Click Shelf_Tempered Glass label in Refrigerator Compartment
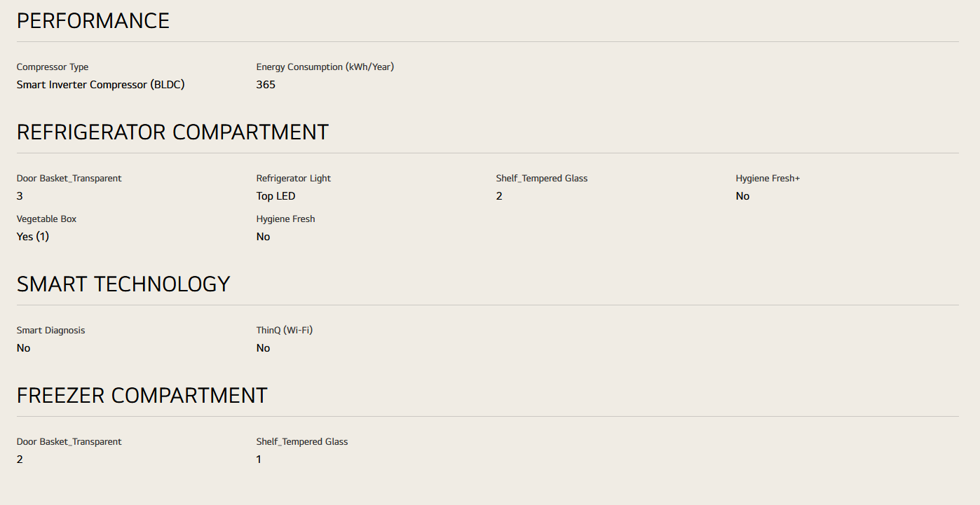 coord(542,179)
